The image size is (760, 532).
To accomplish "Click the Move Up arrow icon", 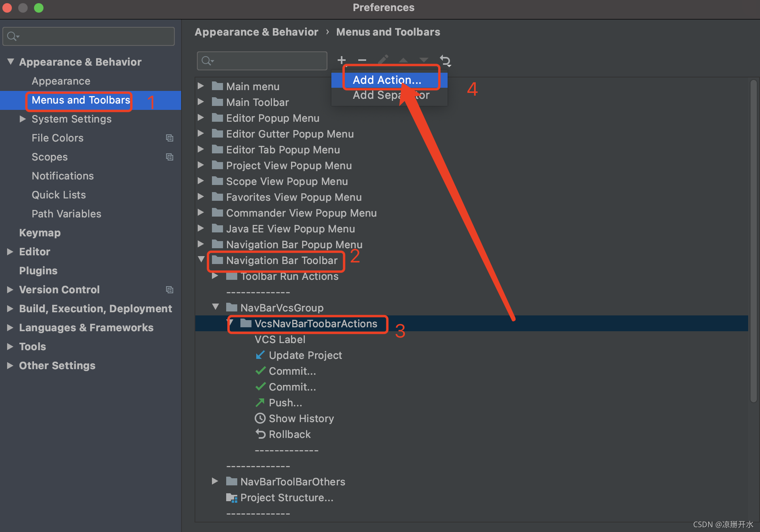I will click(x=403, y=60).
